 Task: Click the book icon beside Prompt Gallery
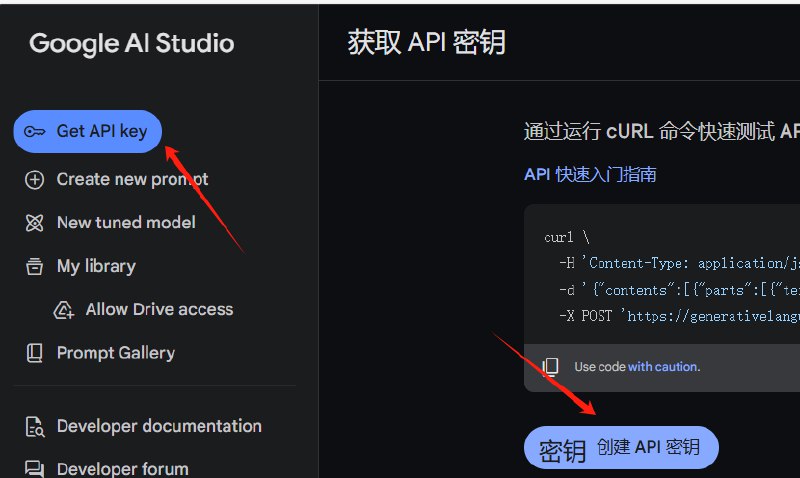click(x=34, y=353)
